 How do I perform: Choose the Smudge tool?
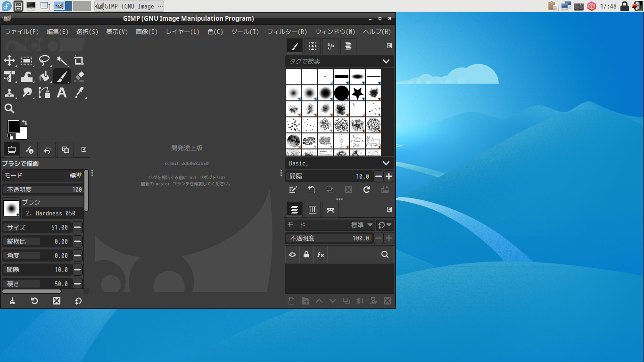coord(27,92)
